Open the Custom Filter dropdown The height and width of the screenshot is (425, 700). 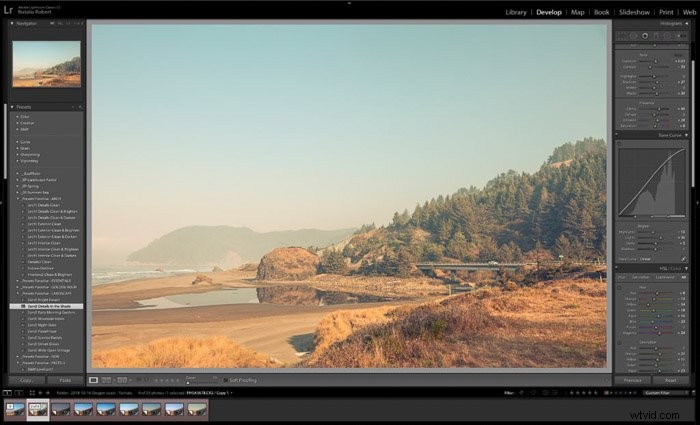point(666,393)
